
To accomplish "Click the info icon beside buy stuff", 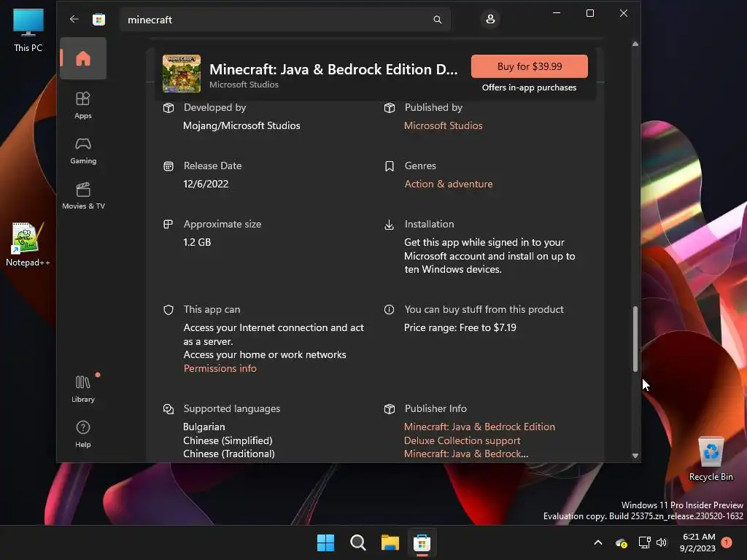I will pyautogui.click(x=390, y=309).
